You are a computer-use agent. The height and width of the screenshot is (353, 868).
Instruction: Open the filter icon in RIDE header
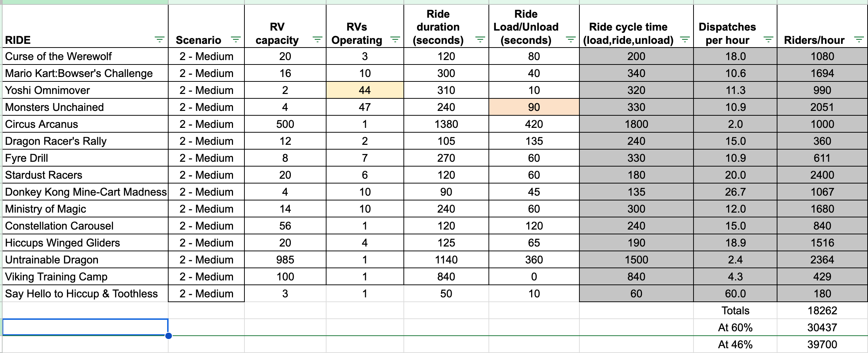159,39
